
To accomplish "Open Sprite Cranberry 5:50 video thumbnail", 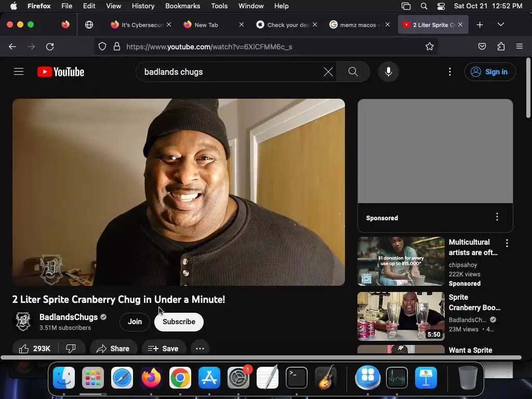I will [x=401, y=316].
